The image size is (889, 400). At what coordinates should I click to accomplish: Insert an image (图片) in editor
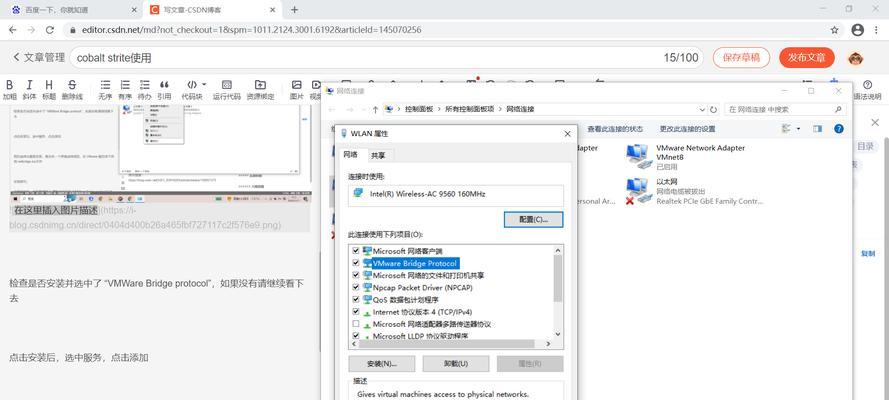tap(297, 90)
